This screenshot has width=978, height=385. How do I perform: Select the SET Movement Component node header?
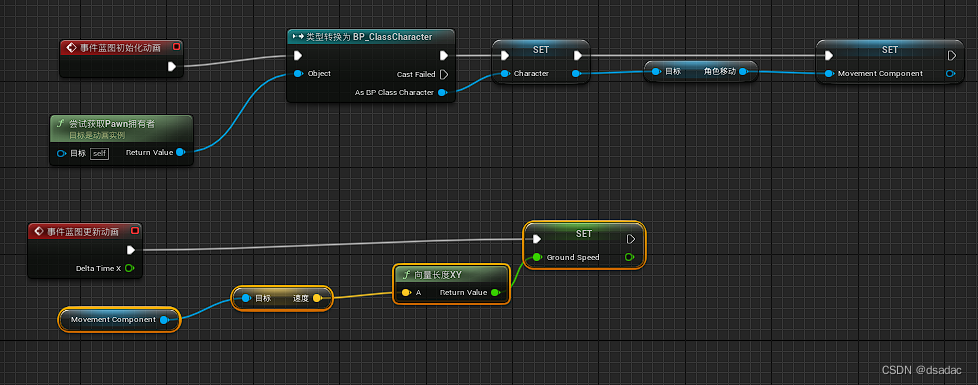(889, 49)
